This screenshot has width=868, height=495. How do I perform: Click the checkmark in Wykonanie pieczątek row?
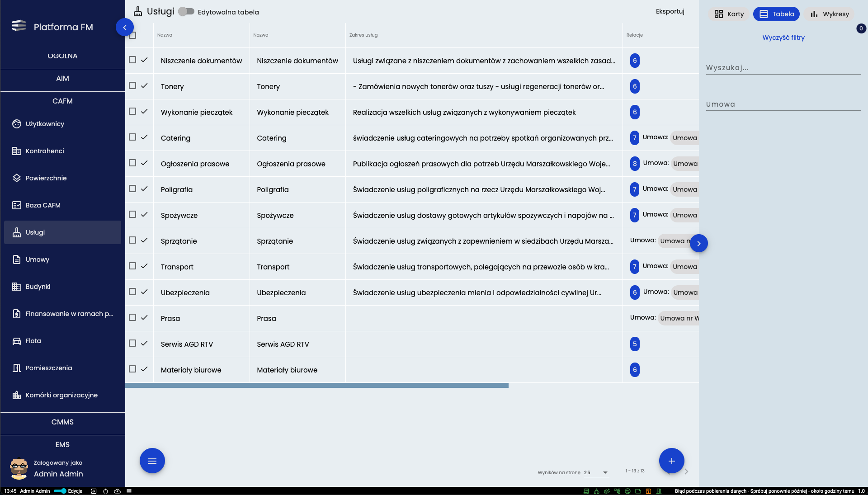[x=144, y=111]
